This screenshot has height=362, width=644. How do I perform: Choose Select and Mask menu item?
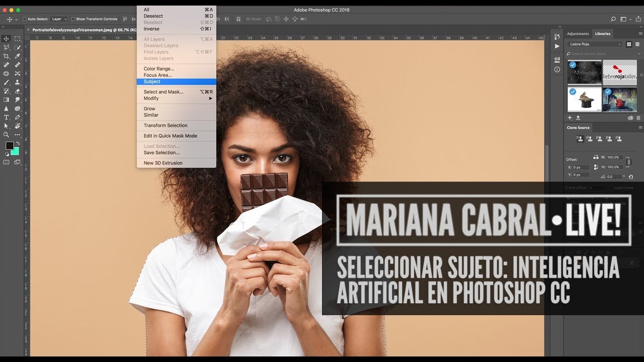[177, 92]
